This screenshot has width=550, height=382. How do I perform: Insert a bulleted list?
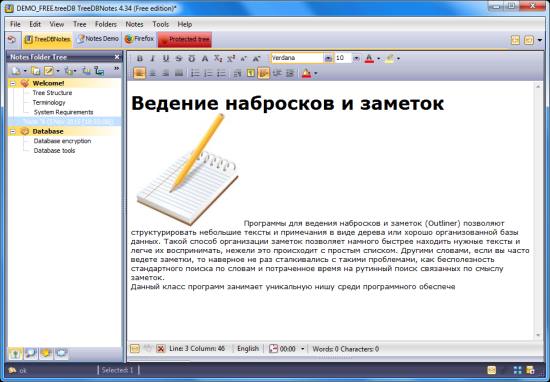click(x=195, y=73)
